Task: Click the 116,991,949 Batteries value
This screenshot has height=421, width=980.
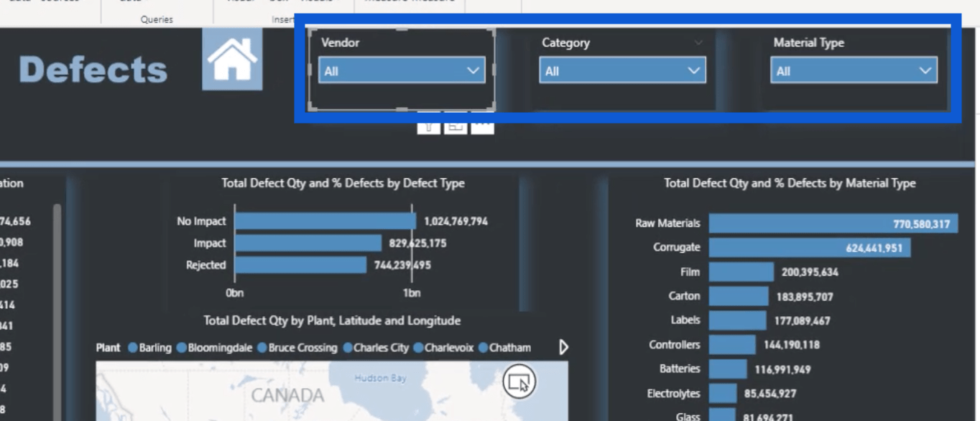Action: 782,369
